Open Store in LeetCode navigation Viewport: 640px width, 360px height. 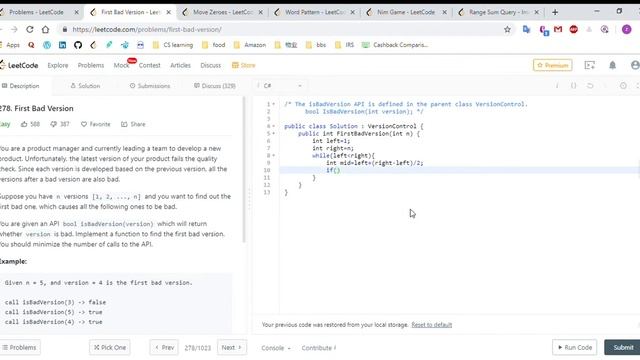(x=244, y=65)
